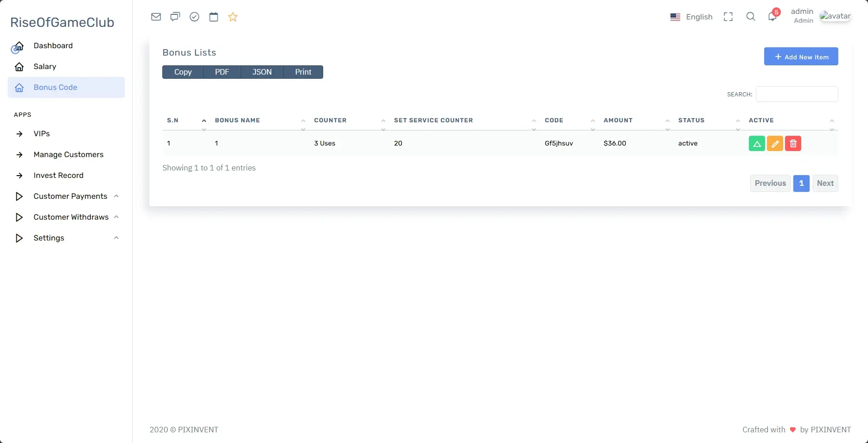
Task: Export the table with PDF button
Action: (222, 72)
